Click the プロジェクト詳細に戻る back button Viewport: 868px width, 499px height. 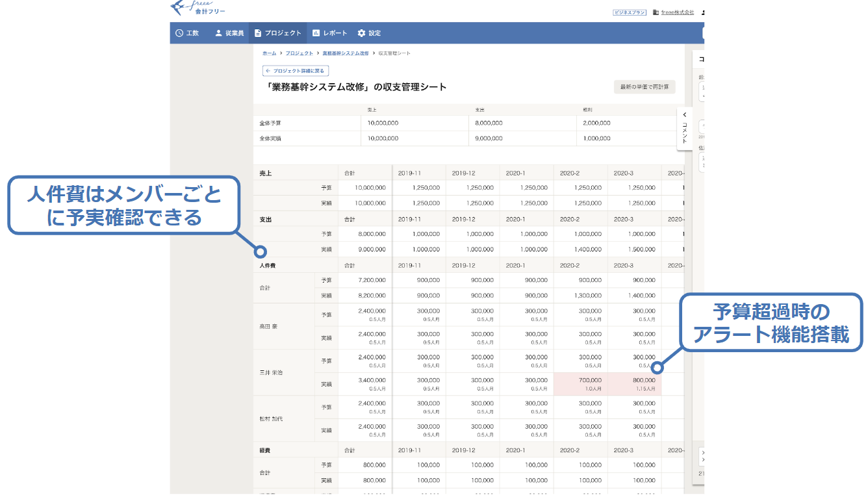coord(296,70)
